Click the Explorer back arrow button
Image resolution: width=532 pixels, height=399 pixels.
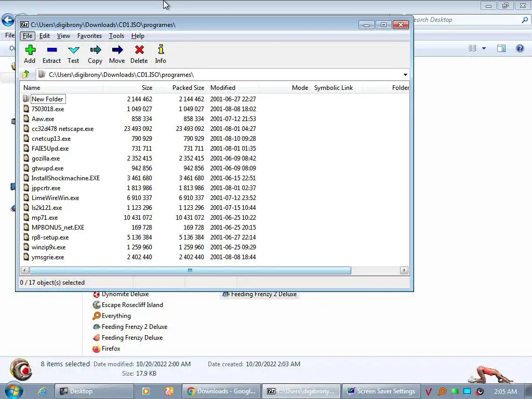pyautogui.click(x=8, y=20)
